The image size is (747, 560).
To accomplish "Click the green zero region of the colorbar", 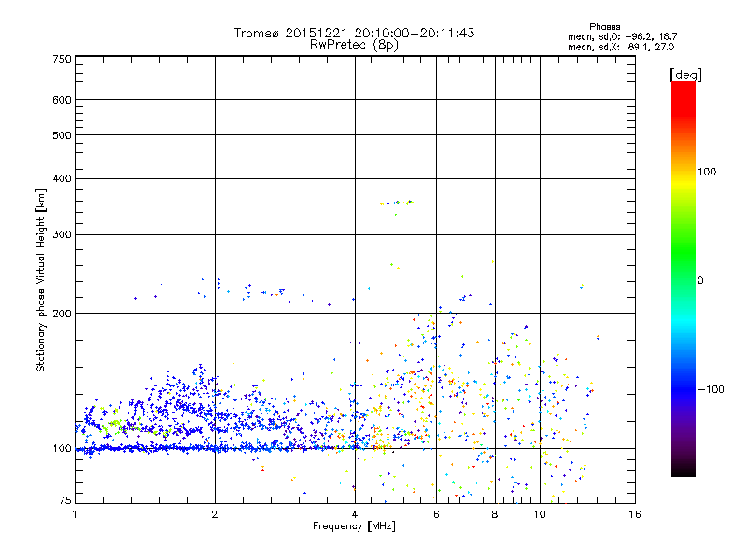I will click(684, 280).
